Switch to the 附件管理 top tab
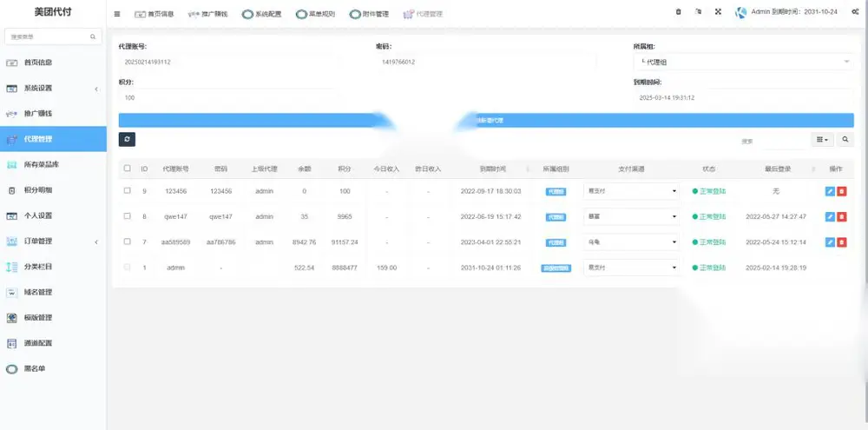The image size is (868, 430). (x=369, y=14)
